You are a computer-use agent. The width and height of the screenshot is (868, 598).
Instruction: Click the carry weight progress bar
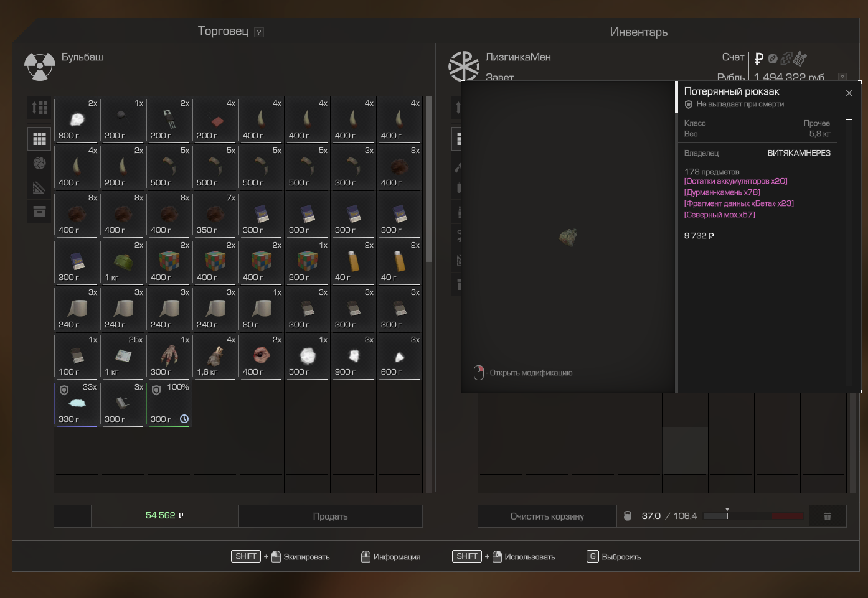[753, 516]
